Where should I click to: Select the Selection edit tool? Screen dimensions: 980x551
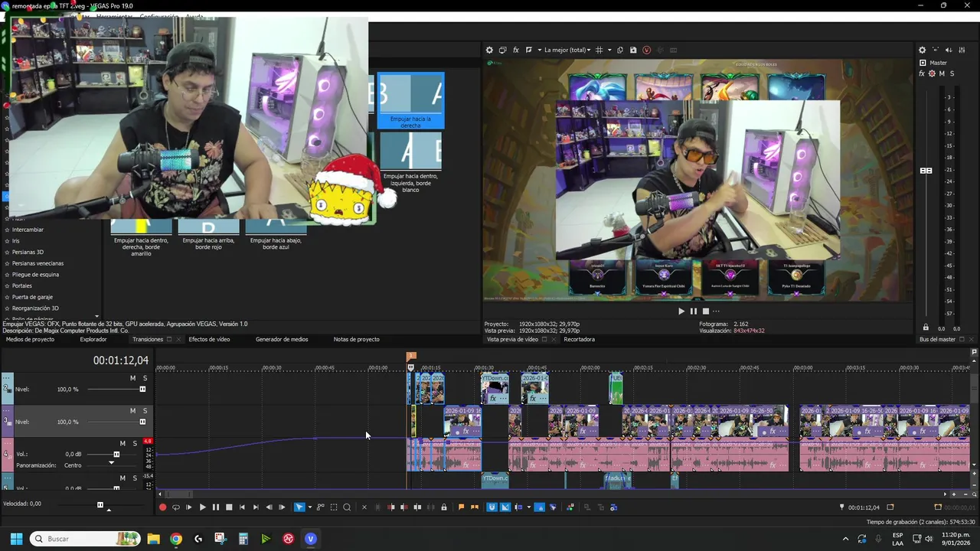[x=334, y=507]
